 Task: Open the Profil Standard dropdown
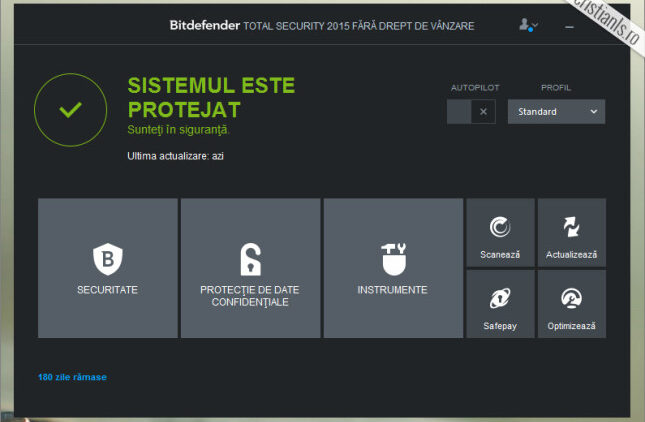(x=555, y=112)
